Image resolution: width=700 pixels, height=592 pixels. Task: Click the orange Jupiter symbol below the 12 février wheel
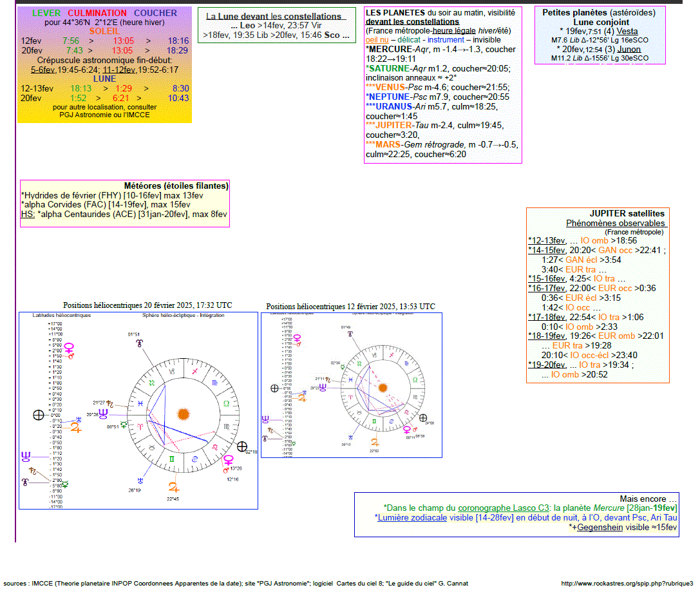[x=375, y=443]
